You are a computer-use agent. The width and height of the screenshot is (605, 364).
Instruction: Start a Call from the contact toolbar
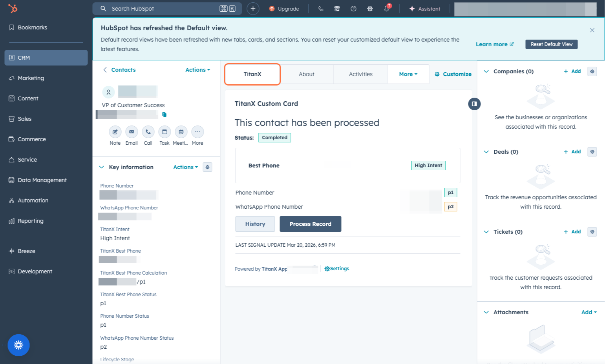click(148, 132)
